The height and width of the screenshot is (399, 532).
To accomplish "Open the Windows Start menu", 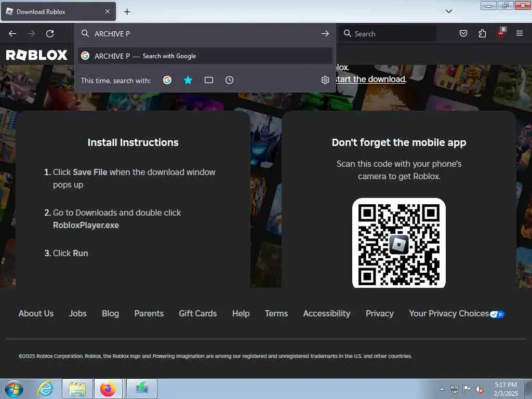I will (x=14, y=389).
